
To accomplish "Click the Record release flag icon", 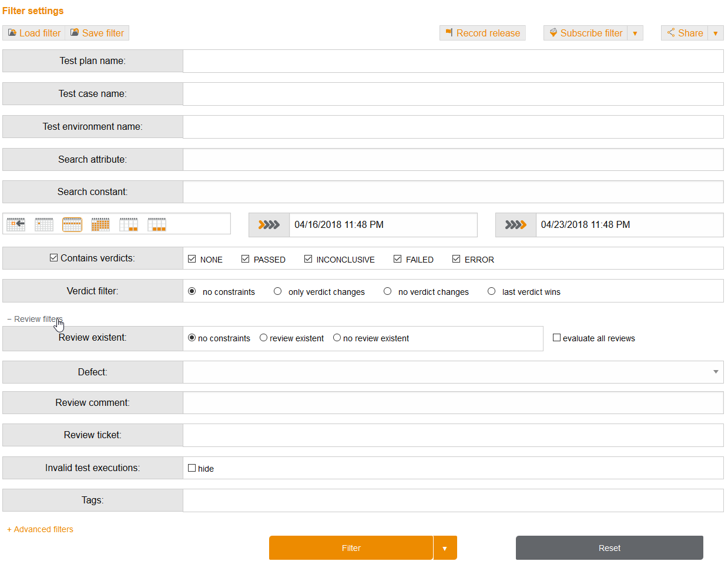I will [449, 32].
